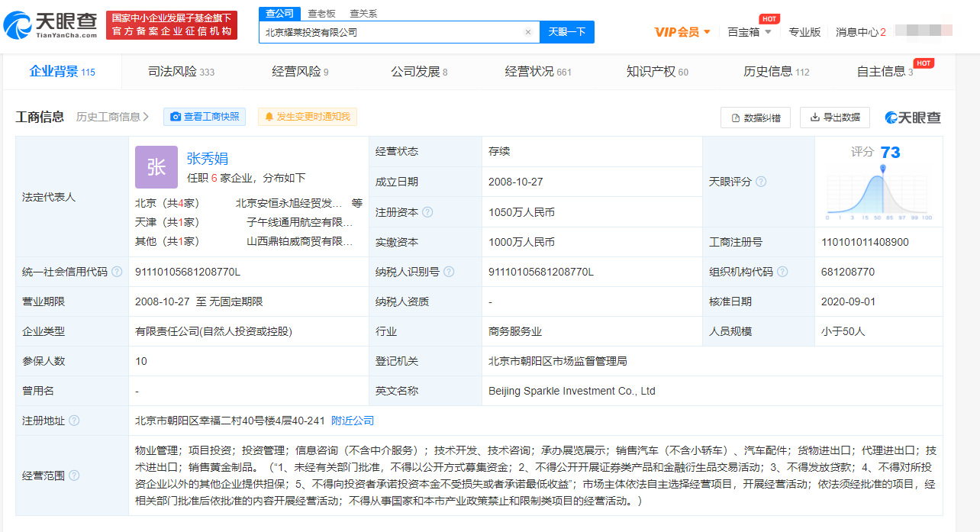Viewport: 980px width, 532px height.
Task: Click the TianYanCha watermark logo beside 导出数据
Action: click(913, 117)
